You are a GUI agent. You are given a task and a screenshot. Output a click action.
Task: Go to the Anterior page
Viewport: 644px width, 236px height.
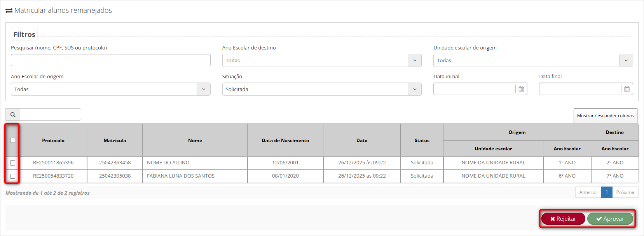588,192
